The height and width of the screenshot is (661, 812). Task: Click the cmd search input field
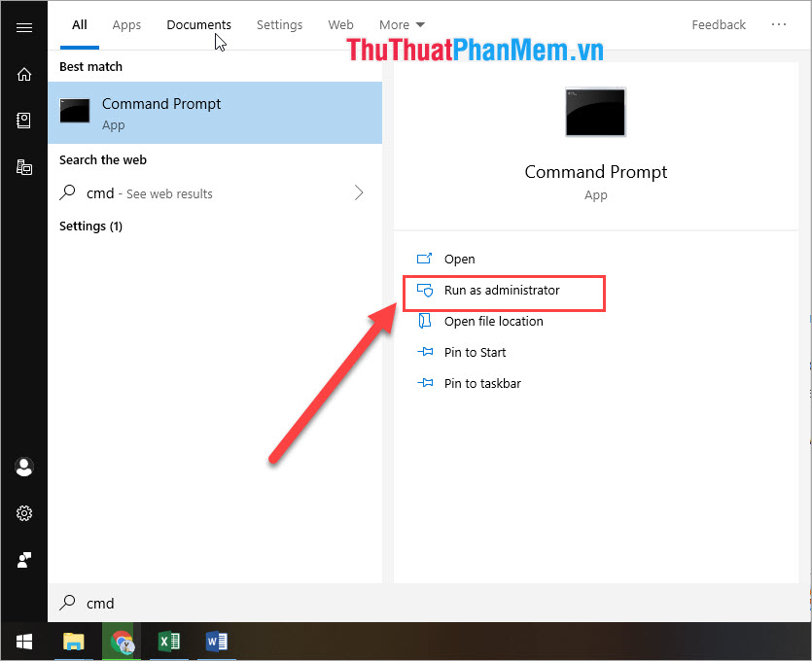pos(194,603)
